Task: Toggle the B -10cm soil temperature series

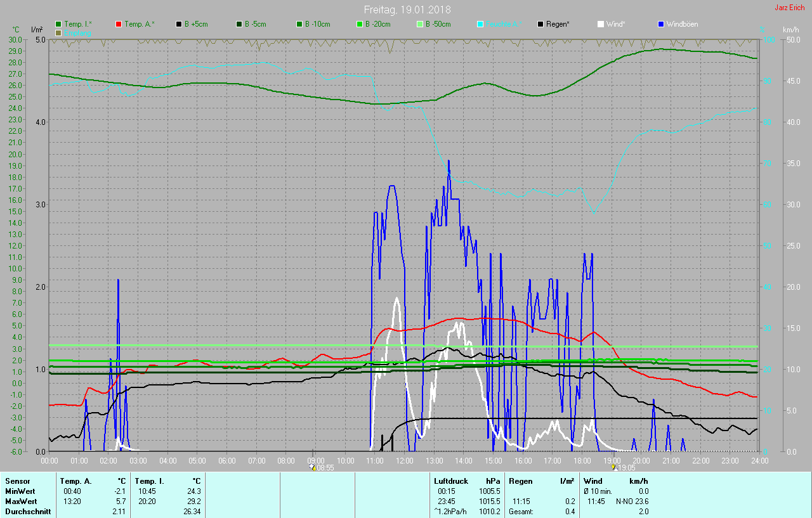Action: [x=299, y=24]
